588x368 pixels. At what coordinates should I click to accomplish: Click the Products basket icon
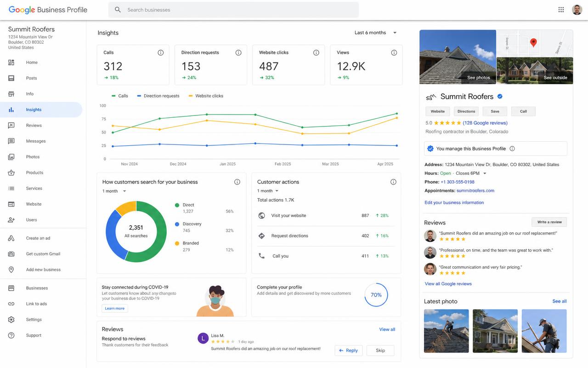coord(11,172)
